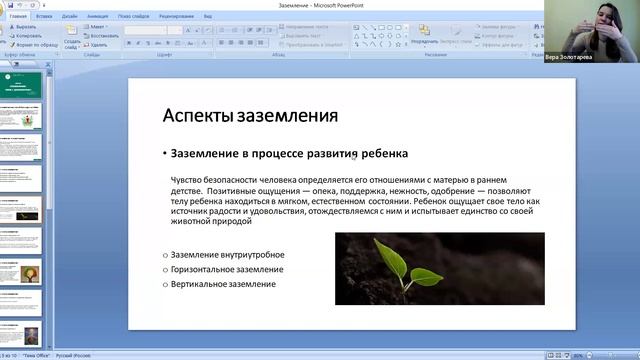Open the Буфер обмена dialog launcher
Viewport: 640px width, 360px height.
pyautogui.click(x=57, y=54)
